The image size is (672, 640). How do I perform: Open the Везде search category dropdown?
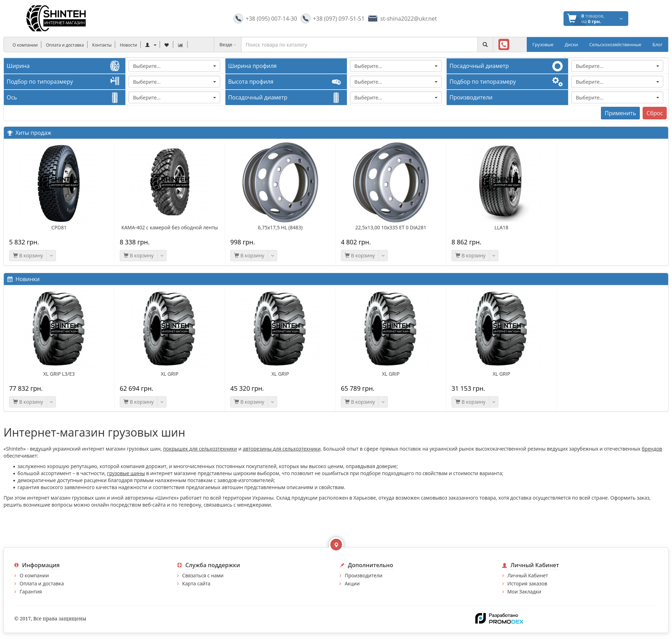point(227,45)
